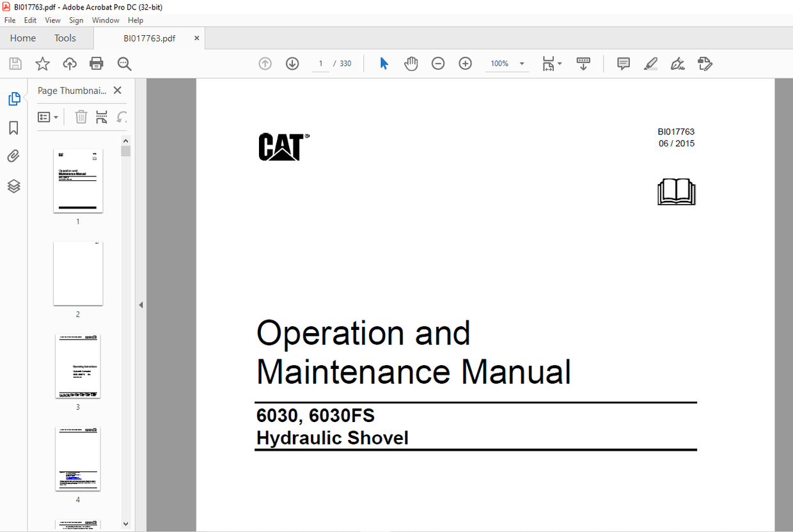Add the document to favorites via star
Screen dimensions: 793x532
pyautogui.click(x=42, y=63)
